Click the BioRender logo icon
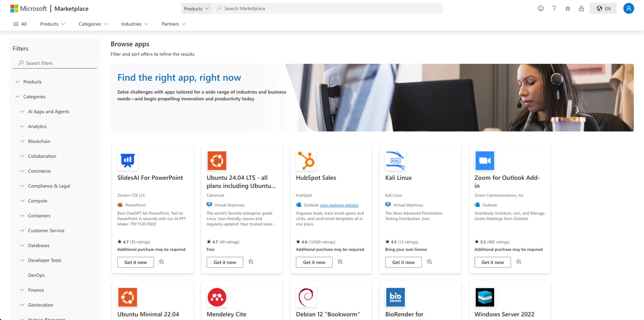 click(395, 297)
